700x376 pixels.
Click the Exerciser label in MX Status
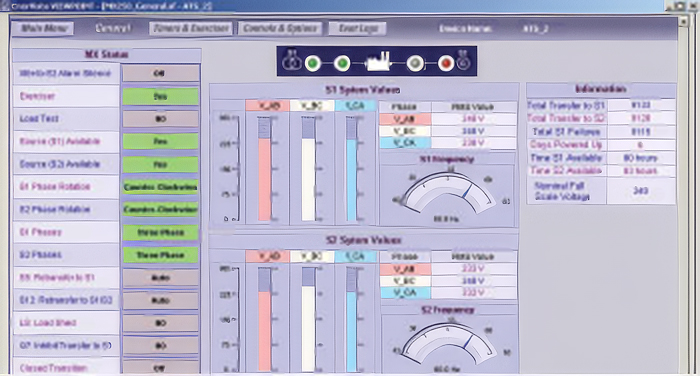[37, 96]
